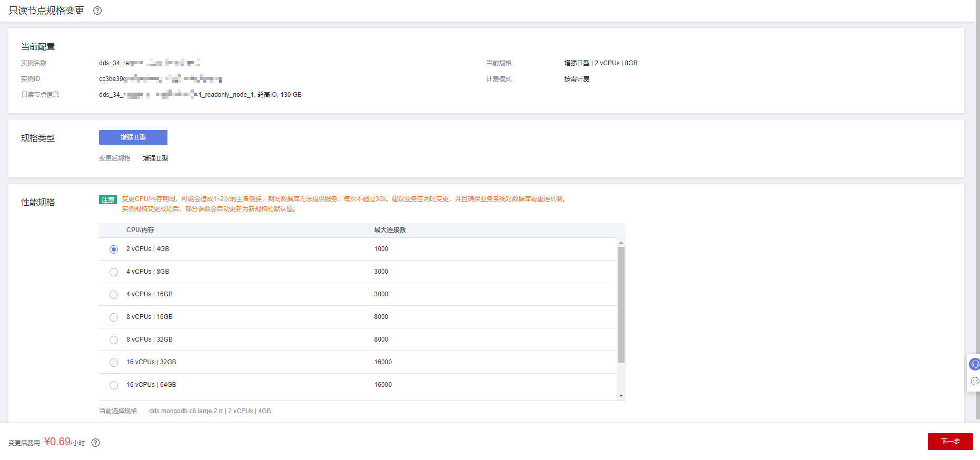Click help icon beside 只读节点规格变更 title
Viewport: 980px width, 460px height.
(x=97, y=11)
